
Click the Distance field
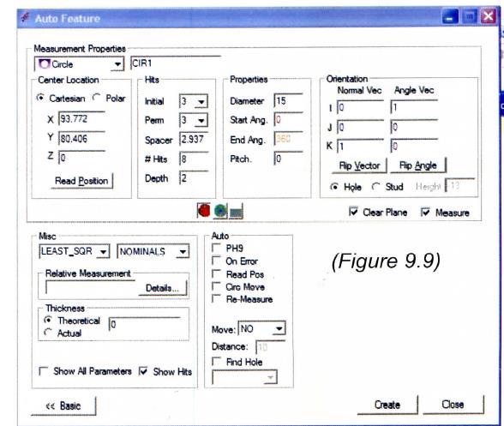[x=270, y=347]
